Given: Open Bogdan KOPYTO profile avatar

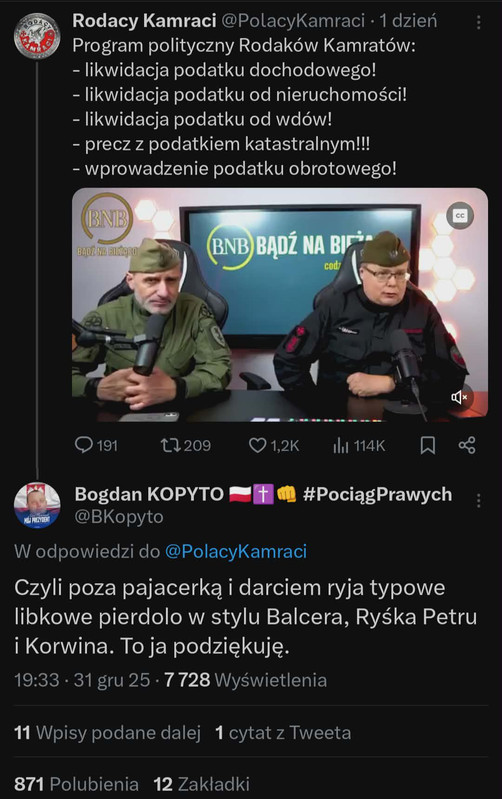Looking at the screenshot, I should pyautogui.click(x=37, y=505).
